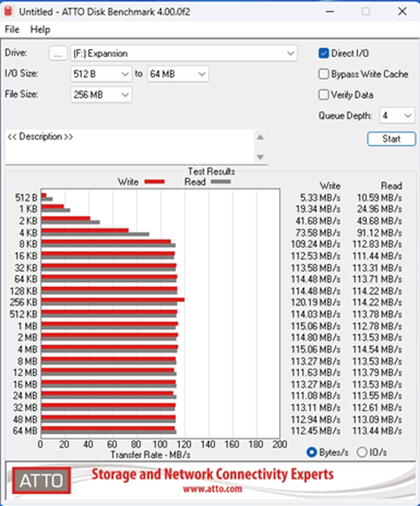Click the ATTO logo in the banner

41,481
